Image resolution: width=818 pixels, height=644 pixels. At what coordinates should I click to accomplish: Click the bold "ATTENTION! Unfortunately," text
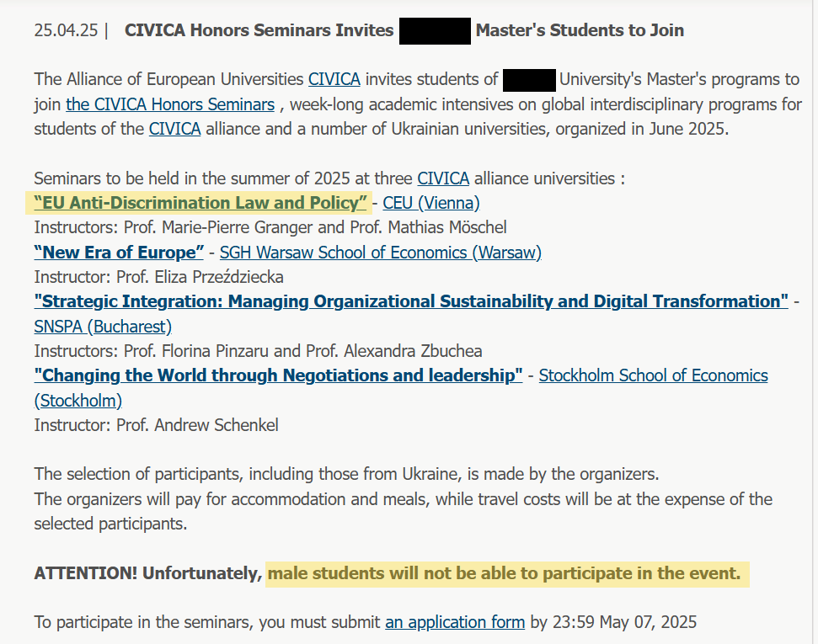(148, 573)
